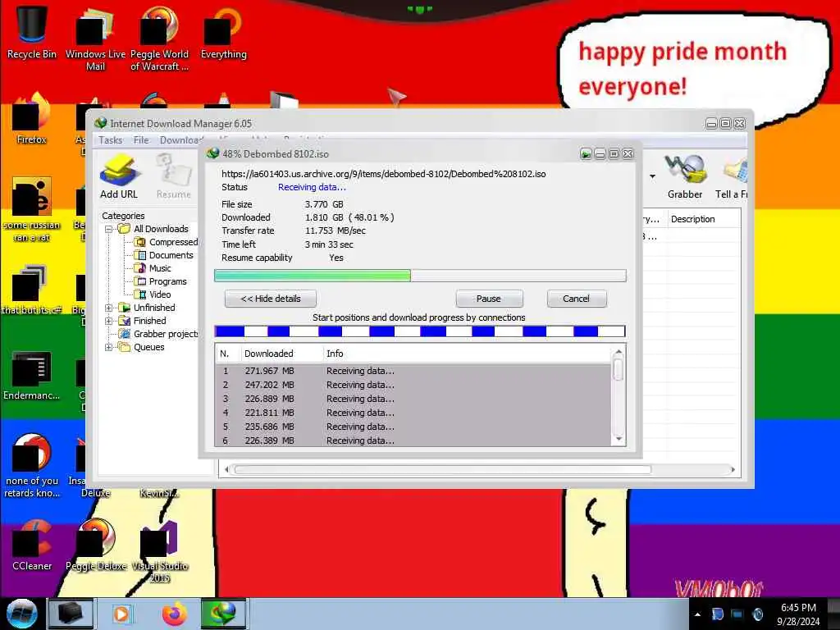Select the Categories panel header label
Viewport: 840px width, 630px height.
(123, 216)
